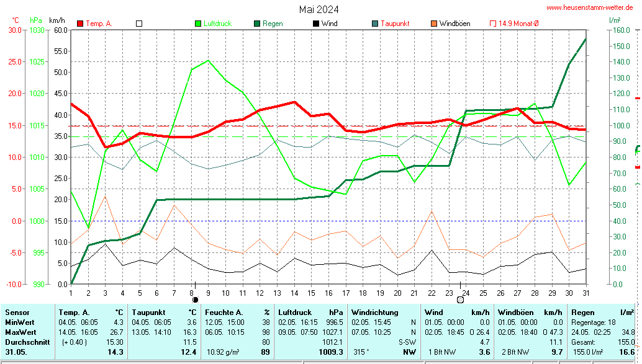Click the Regen column header in the table

(583, 313)
